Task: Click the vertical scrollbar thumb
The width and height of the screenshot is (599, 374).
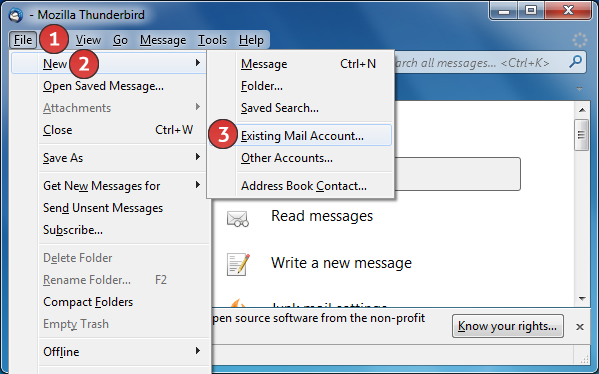Action: 581,135
